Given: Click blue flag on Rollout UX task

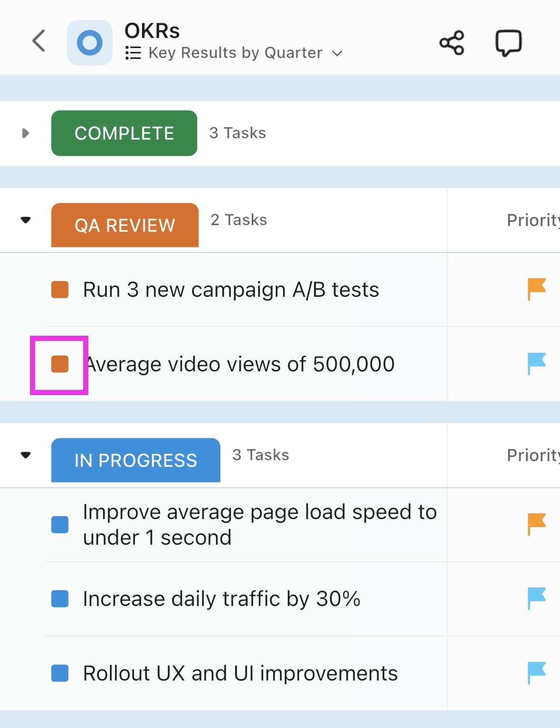Looking at the screenshot, I should 537,673.
